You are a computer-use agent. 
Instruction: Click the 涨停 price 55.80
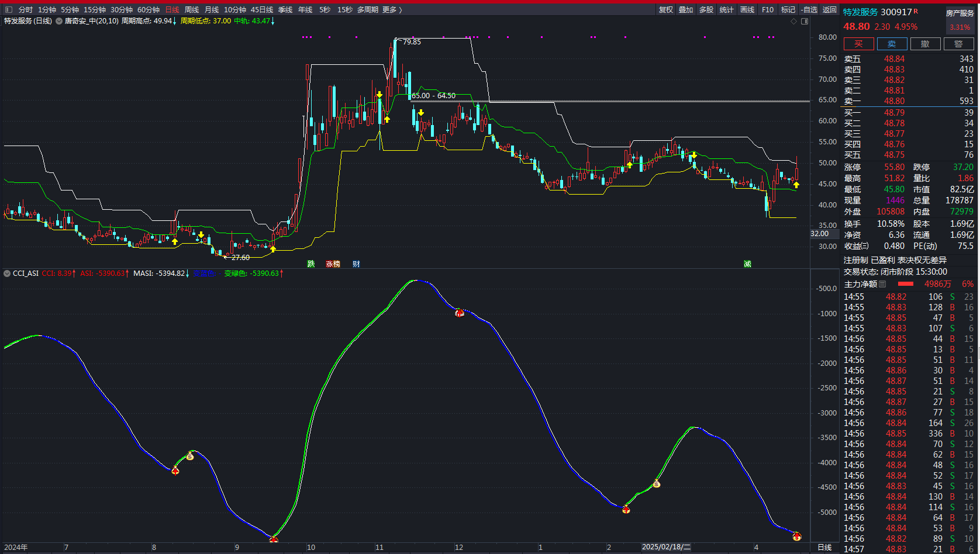pyautogui.click(x=894, y=167)
